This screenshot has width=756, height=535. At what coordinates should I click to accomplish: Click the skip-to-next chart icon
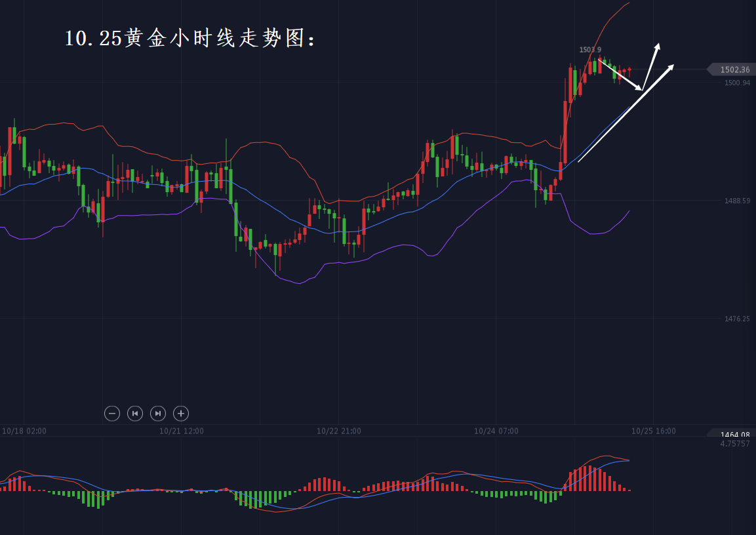[158, 413]
